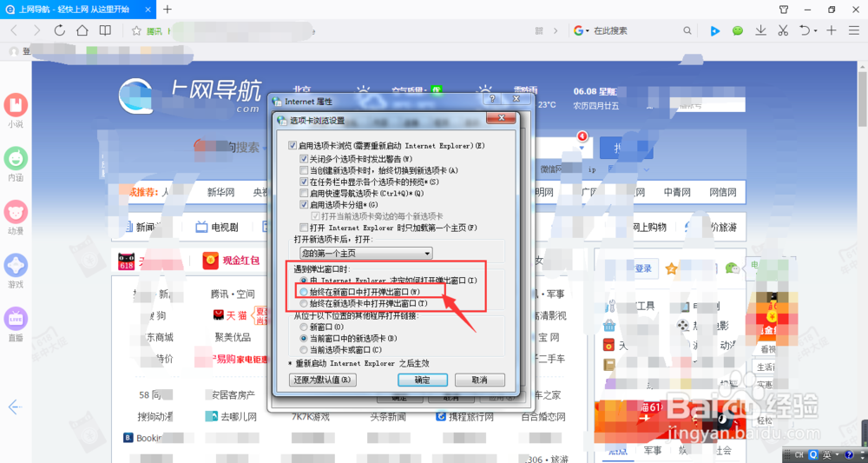
Task: Select 当前选项卡或窗口 radio button
Action: tap(303, 349)
